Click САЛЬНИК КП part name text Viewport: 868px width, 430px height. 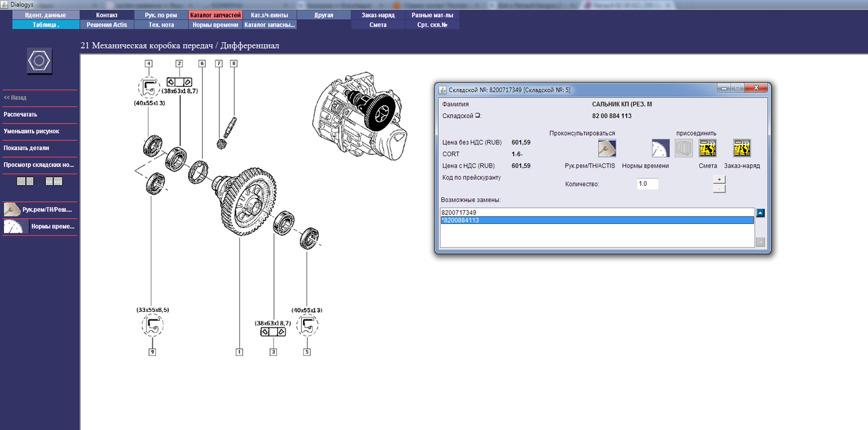(622, 104)
